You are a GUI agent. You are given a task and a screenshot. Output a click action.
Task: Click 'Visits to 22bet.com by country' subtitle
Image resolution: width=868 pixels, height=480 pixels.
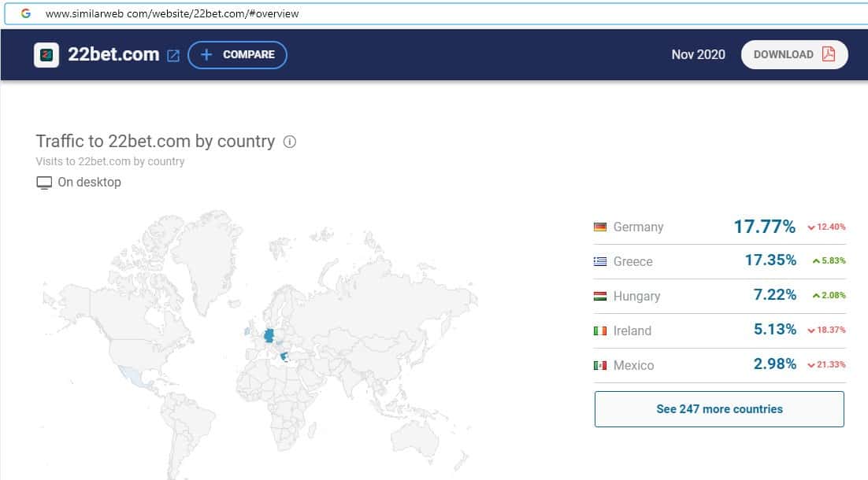(110, 161)
